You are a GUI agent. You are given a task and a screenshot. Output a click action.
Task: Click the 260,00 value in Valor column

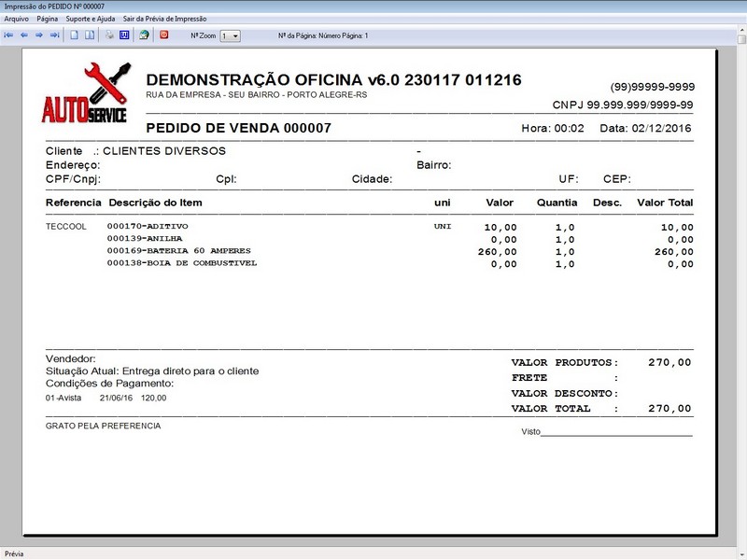pos(498,252)
